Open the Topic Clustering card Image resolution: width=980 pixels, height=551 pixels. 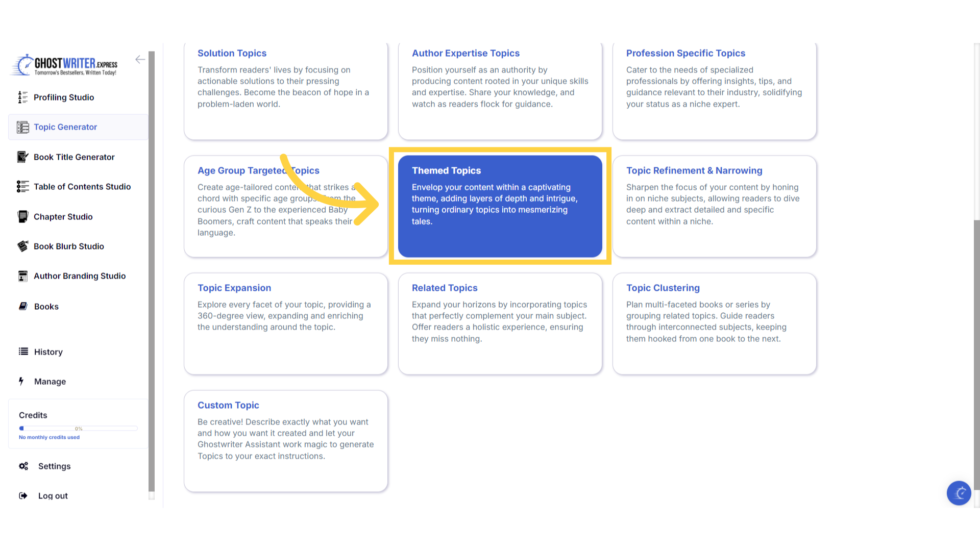point(714,323)
